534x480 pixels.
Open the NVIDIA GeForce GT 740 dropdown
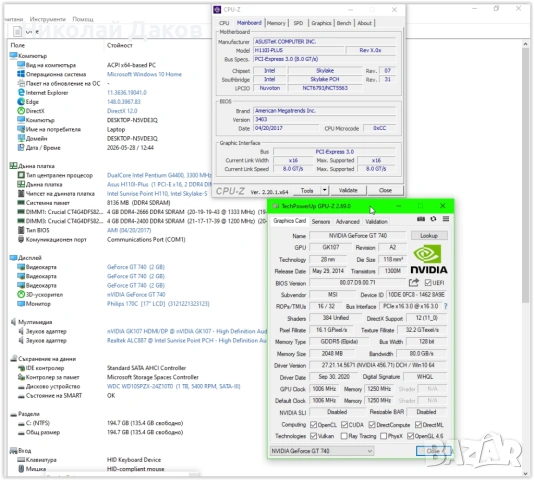(x=321, y=451)
